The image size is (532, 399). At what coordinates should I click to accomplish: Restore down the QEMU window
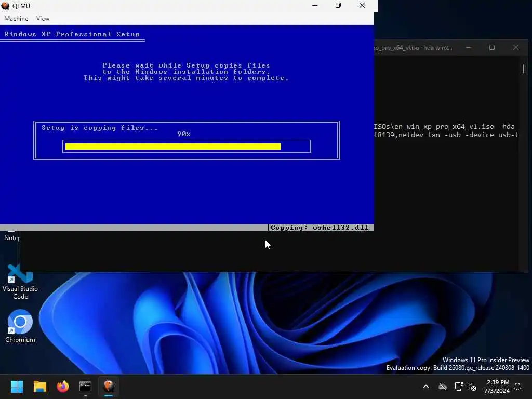point(338,5)
